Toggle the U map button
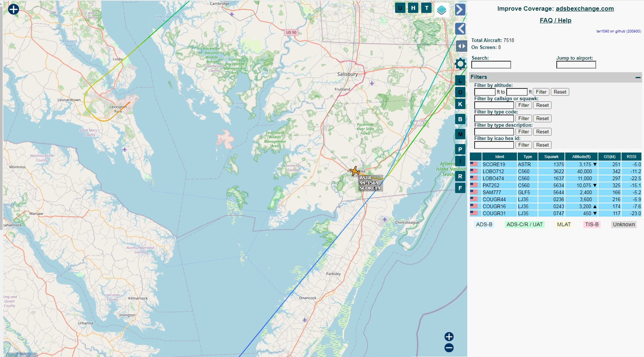The height and width of the screenshot is (357, 644). (400, 8)
